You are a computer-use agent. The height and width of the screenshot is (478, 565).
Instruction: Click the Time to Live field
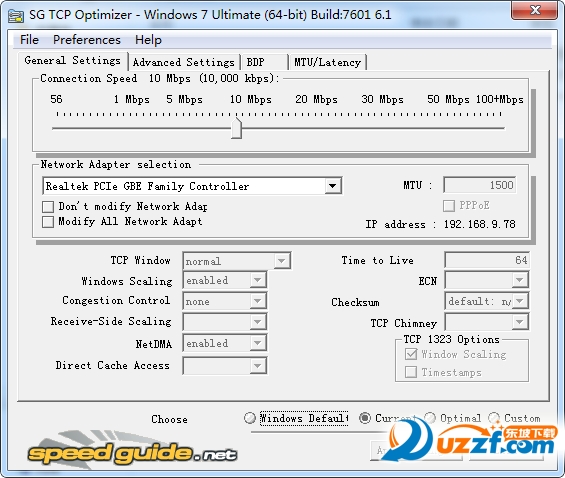[487, 260]
